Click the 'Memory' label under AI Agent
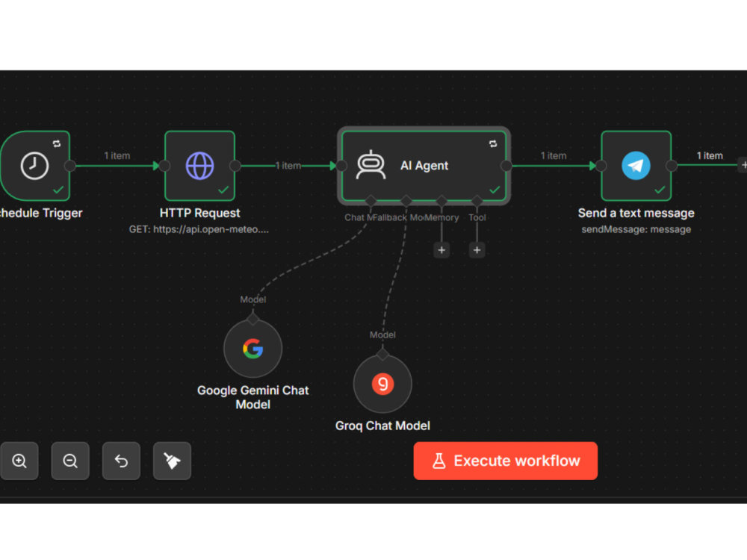 (x=441, y=217)
